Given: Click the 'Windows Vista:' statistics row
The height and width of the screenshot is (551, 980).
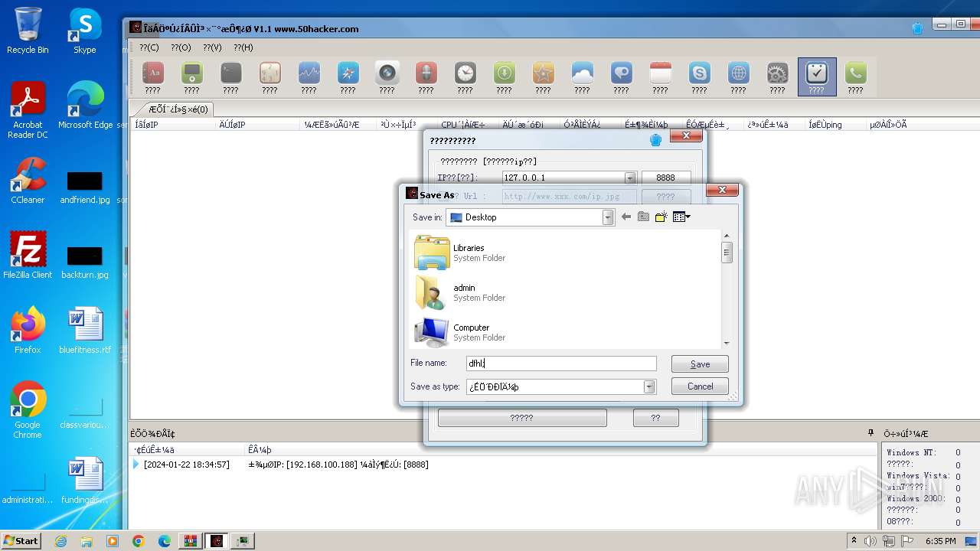Looking at the screenshot, I should point(923,476).
